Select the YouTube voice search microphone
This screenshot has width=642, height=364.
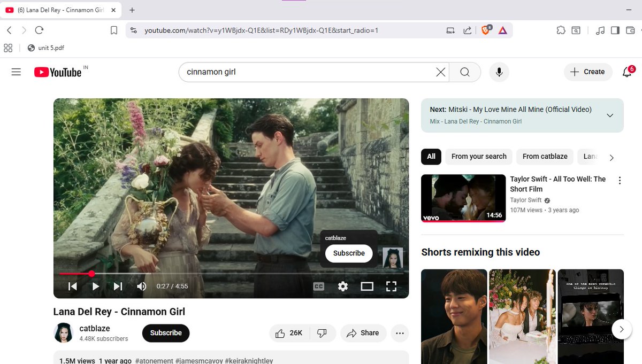[x=499, y=72]
